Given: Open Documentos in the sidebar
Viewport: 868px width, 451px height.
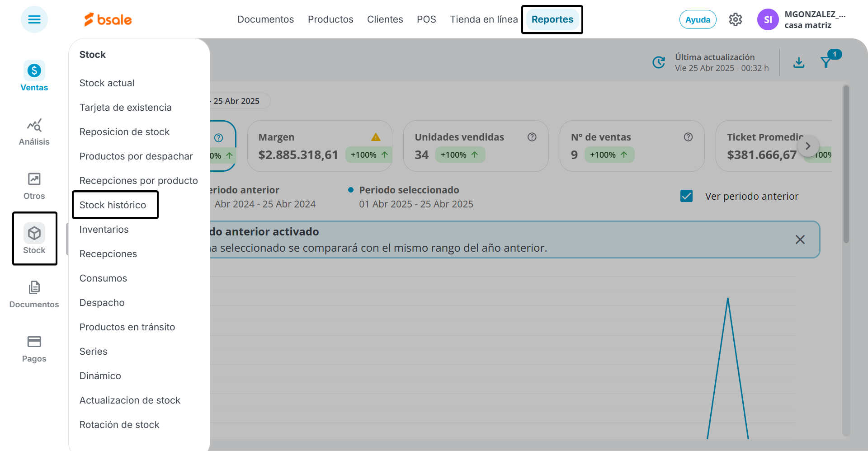Looking at the screenshot, I should [x=34, y=295].
